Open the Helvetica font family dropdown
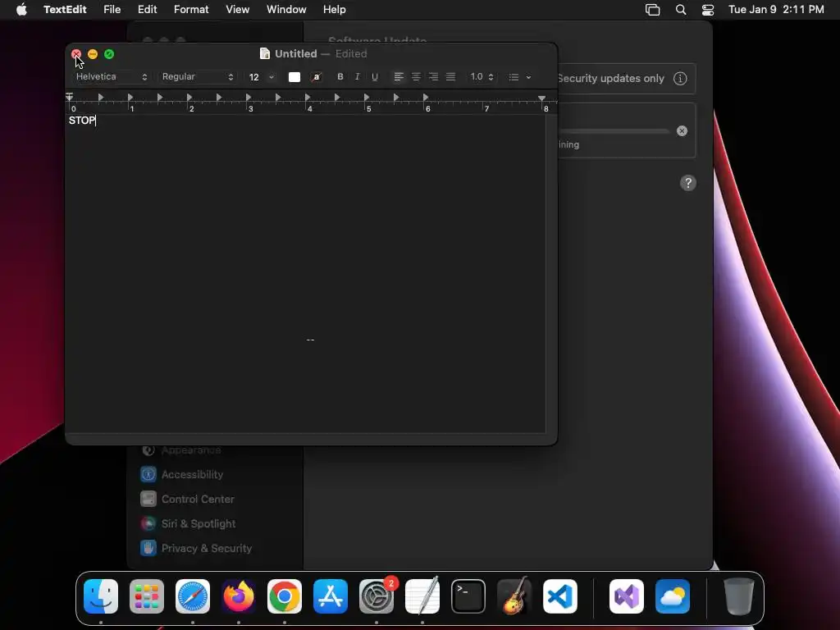 111,76
